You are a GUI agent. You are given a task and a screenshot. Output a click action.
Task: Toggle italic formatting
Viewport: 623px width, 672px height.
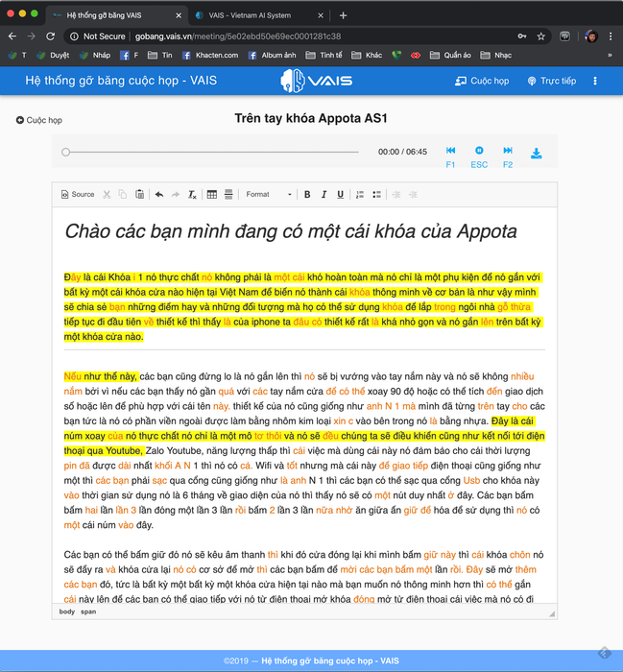click(x=323, y=195)
